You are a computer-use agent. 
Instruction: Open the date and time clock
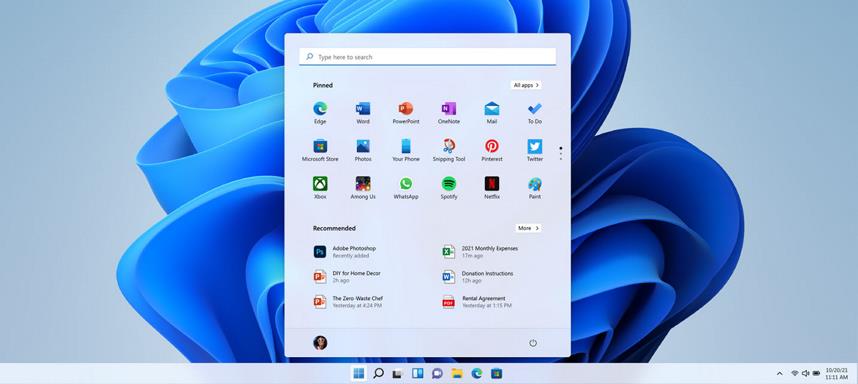(837, 374)
